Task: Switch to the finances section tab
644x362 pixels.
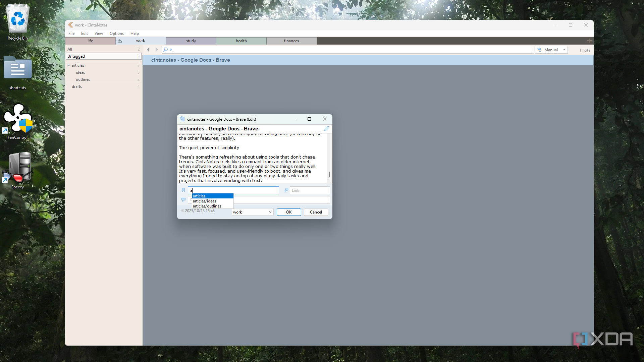Action: pos(291,41)
